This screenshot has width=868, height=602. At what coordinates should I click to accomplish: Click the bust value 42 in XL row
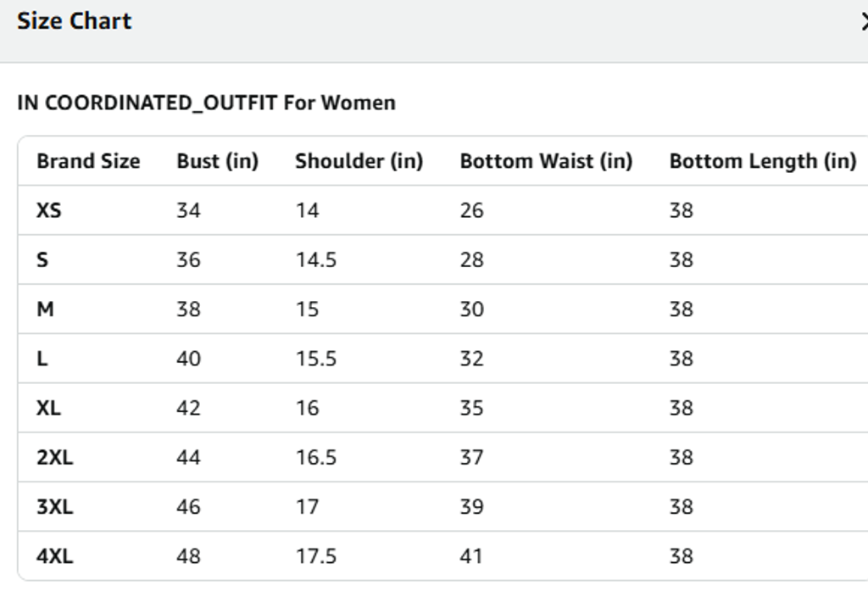188,408
